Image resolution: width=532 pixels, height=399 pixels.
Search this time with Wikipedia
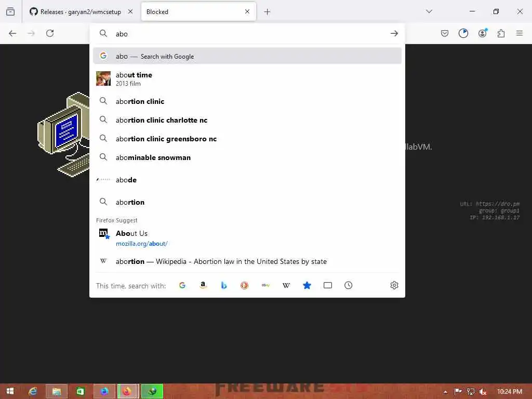click(x=286, y=285)
